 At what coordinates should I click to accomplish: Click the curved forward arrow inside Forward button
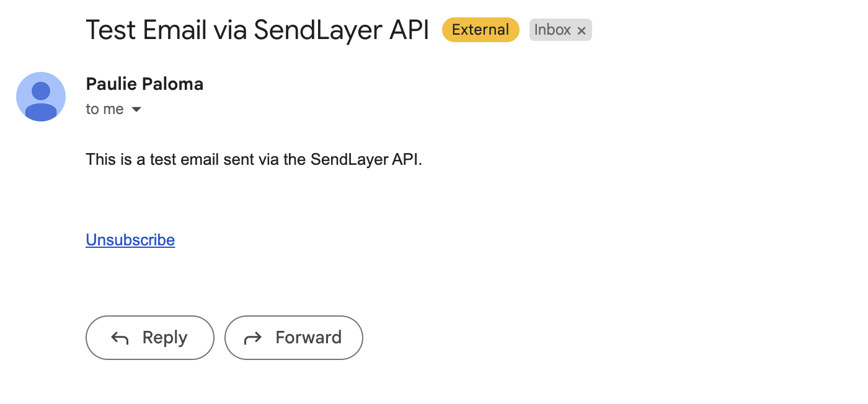point(252,337)
